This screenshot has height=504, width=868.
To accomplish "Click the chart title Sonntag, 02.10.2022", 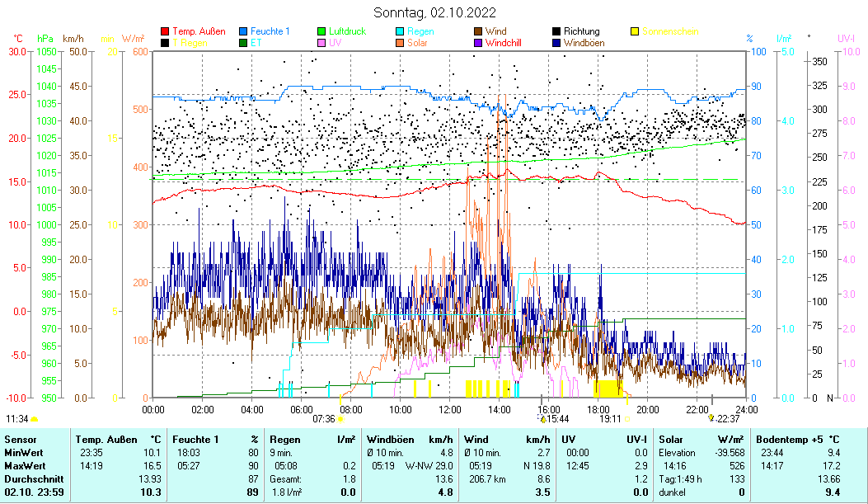I will pos(434,12).
